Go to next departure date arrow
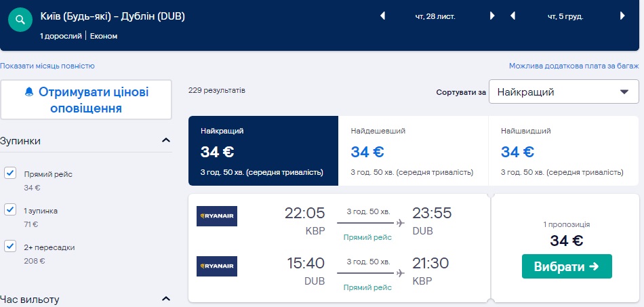 coord(493,16)
